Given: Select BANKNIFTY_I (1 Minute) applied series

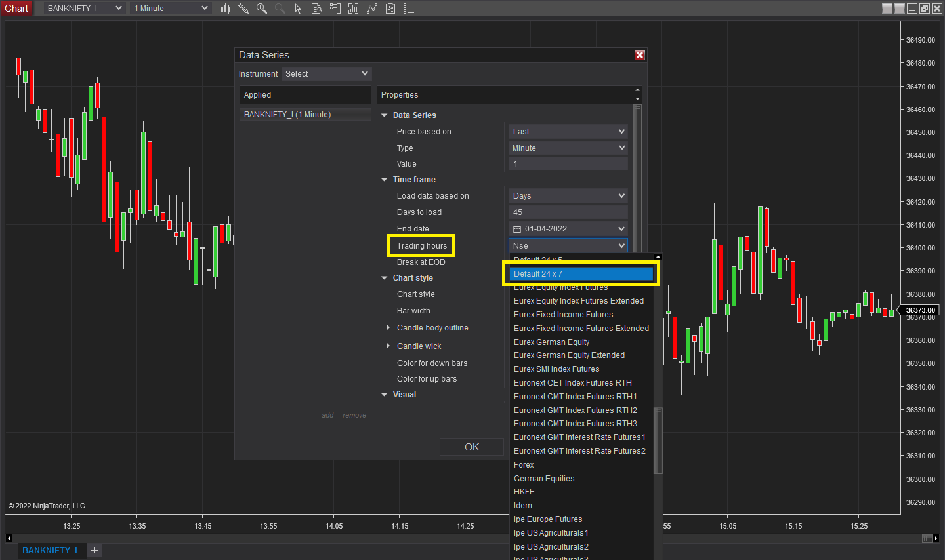Looking at the screenshot, I should 305,115.
